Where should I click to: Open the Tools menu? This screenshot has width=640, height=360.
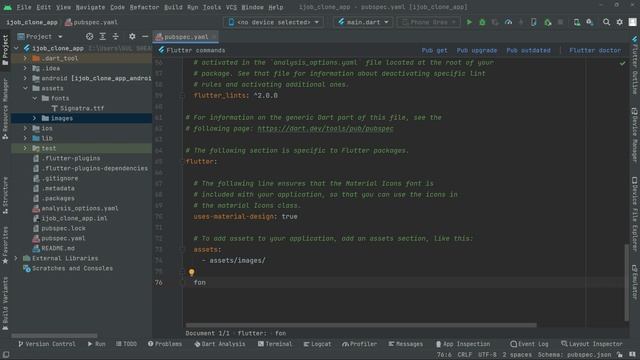[211, 7]
